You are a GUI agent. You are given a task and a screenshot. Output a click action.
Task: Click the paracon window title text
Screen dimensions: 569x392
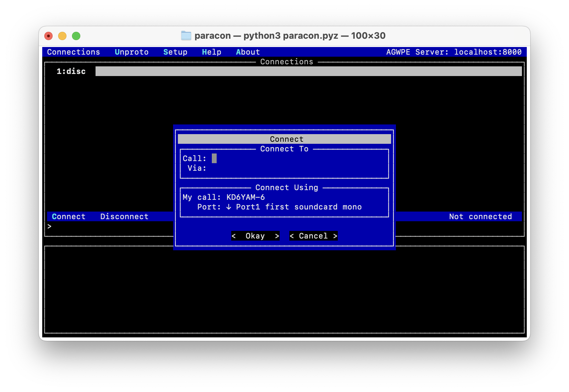[x=290, y=36]
